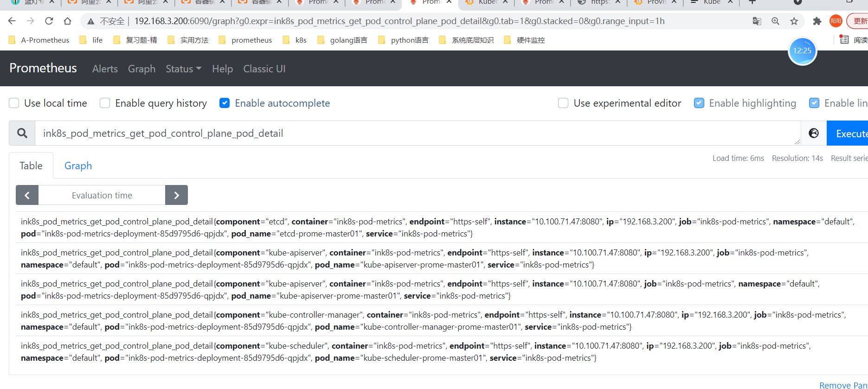Screen dimensions: 868x389
Task: Click the Execute button
Action: 848,134
